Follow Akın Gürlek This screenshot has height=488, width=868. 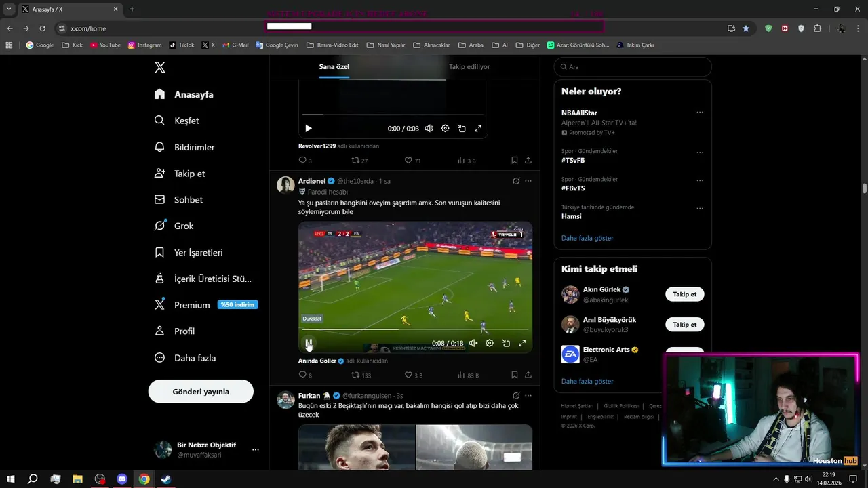pyautogui.click(x=684, y=294)
